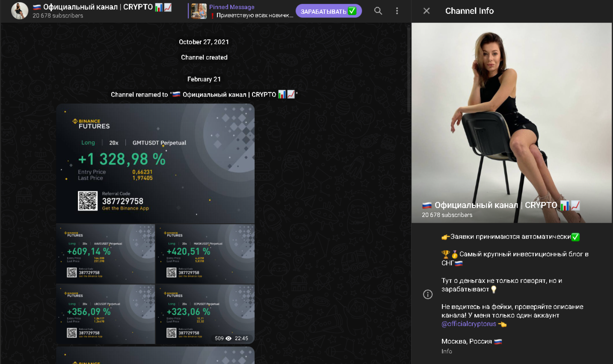Open the AAVEUSDT +609,14 % image
The width and height of the screenshot is (613, 364).
click(106, 254)
